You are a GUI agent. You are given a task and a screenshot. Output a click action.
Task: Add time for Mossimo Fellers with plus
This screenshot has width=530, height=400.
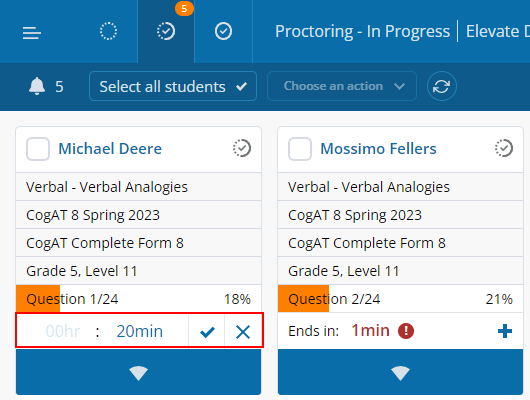point(505,331)
